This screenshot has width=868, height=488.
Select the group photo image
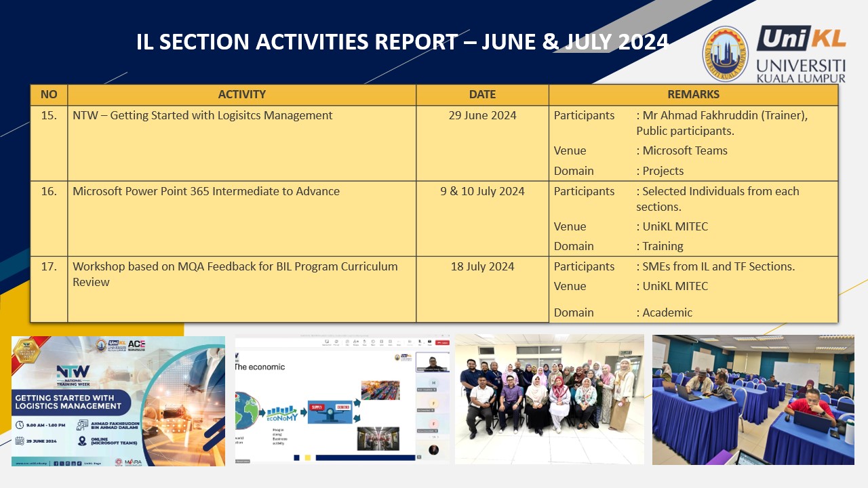tap(549, 399)
